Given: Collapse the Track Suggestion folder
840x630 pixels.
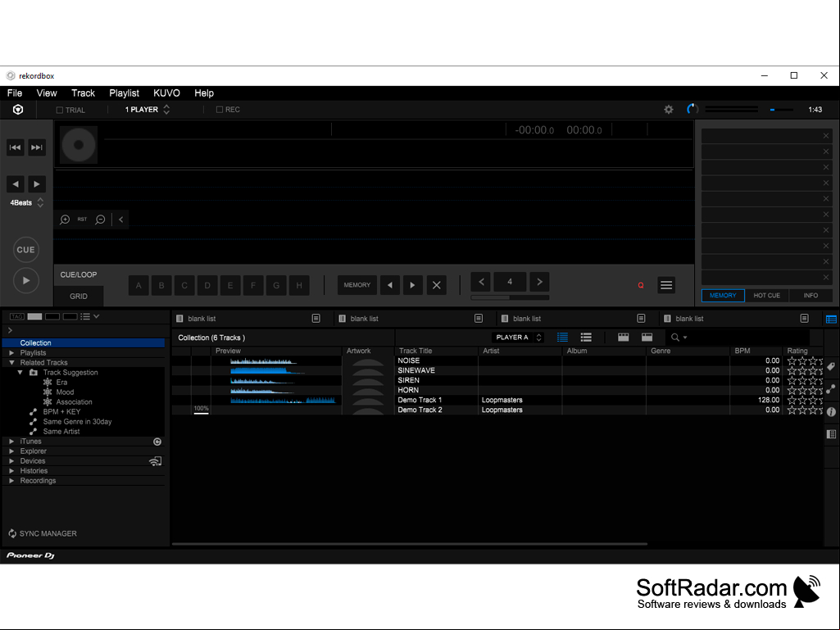Looking at the screenshot, I should point(20,372).
